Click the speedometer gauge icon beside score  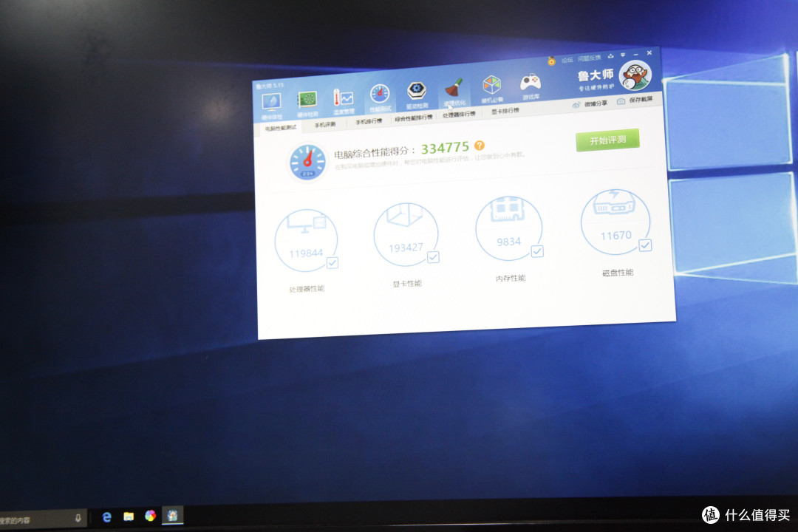(307, 163)
